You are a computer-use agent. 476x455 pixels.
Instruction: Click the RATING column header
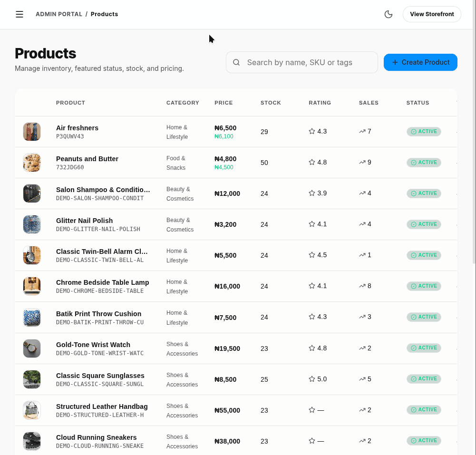[x=320, y=103]
